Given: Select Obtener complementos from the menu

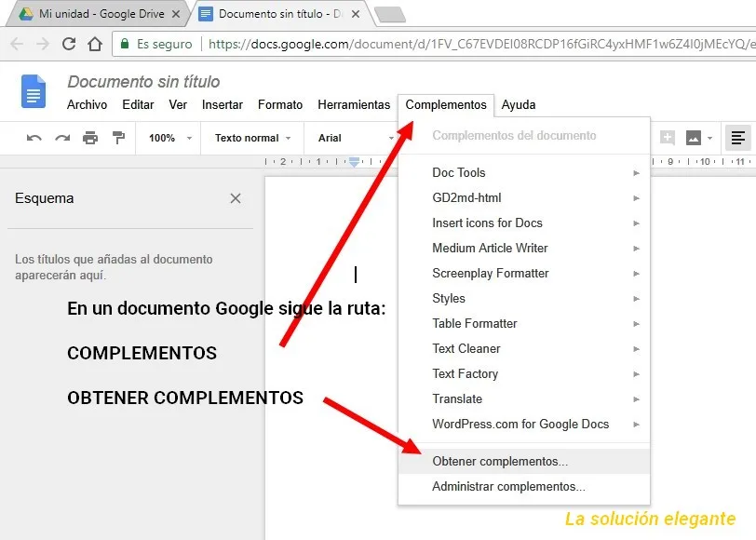Looking at the screenshot, I should [x=500, y=462].
